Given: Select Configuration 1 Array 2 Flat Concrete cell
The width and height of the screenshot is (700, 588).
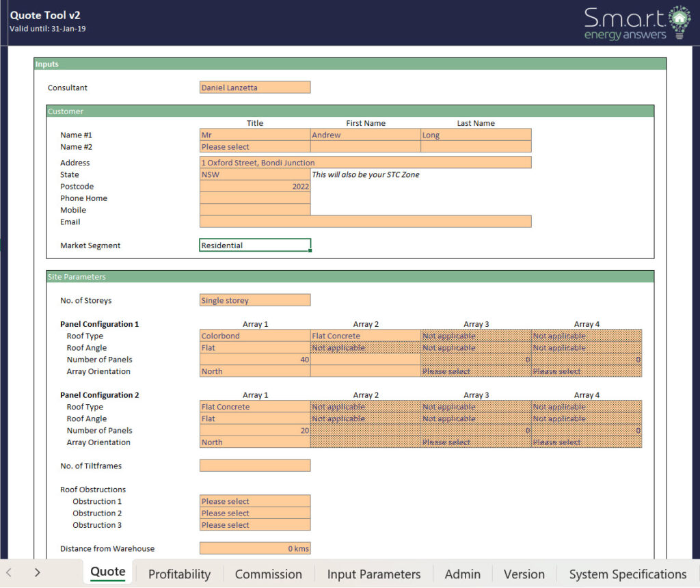Looking at the screenshot, I should click(366, 336).
